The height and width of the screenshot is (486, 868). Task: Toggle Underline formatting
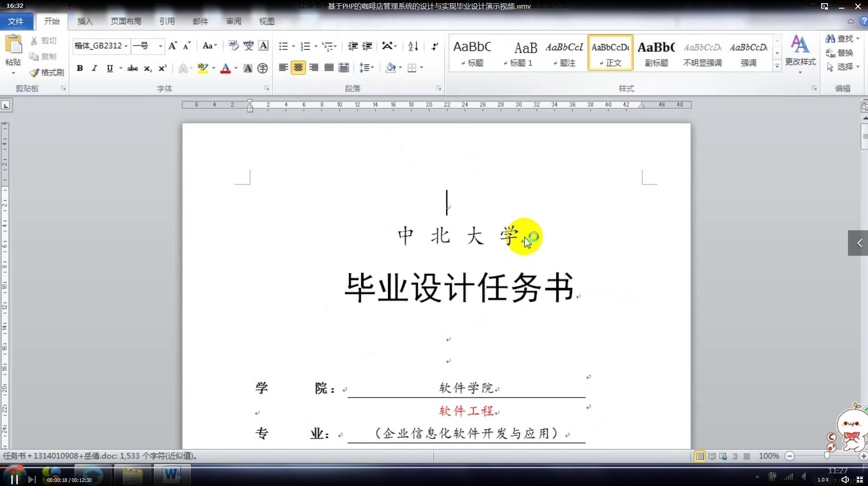pos(110,68)
